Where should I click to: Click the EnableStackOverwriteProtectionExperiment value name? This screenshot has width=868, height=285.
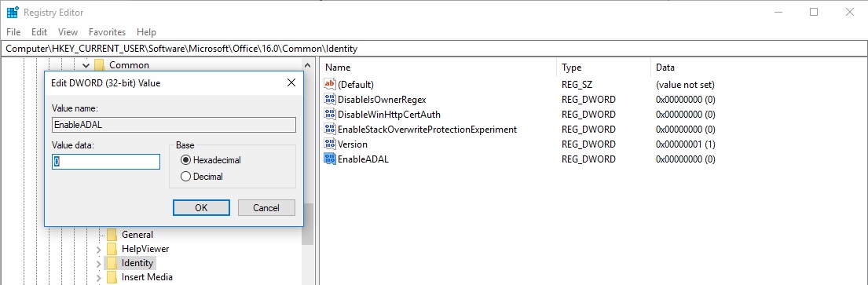point(427,129)
